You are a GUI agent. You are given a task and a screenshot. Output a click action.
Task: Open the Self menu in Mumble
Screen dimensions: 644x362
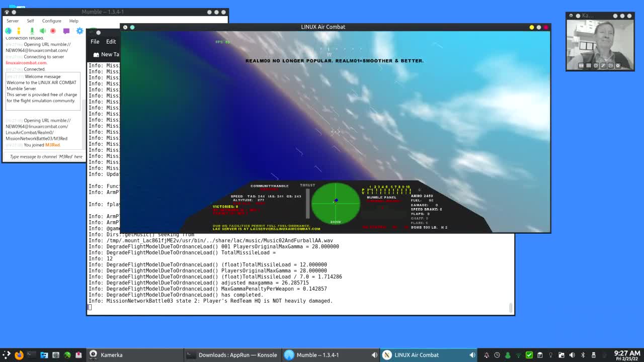(x=30, y=21)
